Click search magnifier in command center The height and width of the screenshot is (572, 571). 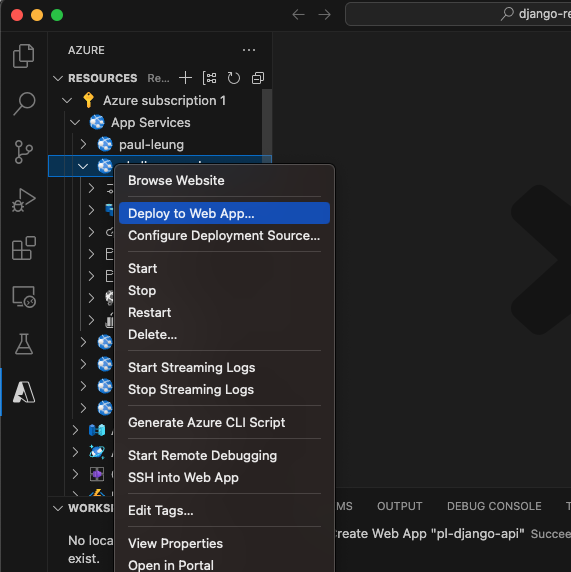(x=507, y=14)
